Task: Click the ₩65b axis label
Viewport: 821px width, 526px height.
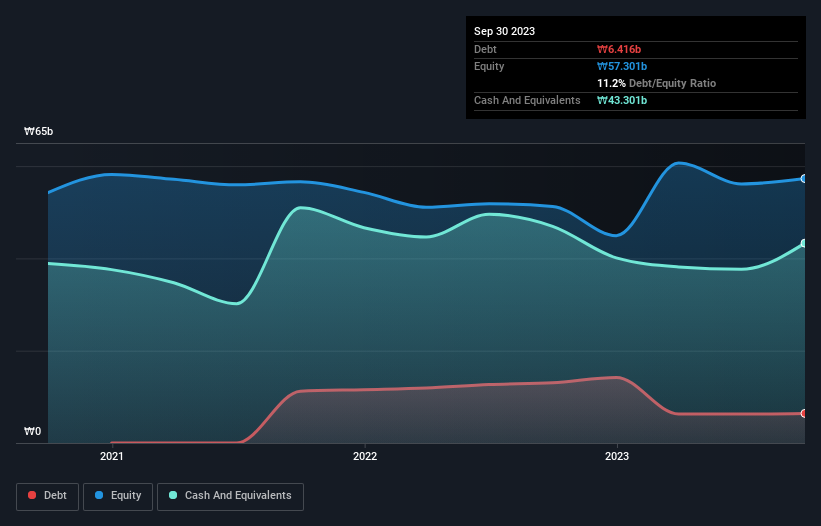Action: point(38,131)
